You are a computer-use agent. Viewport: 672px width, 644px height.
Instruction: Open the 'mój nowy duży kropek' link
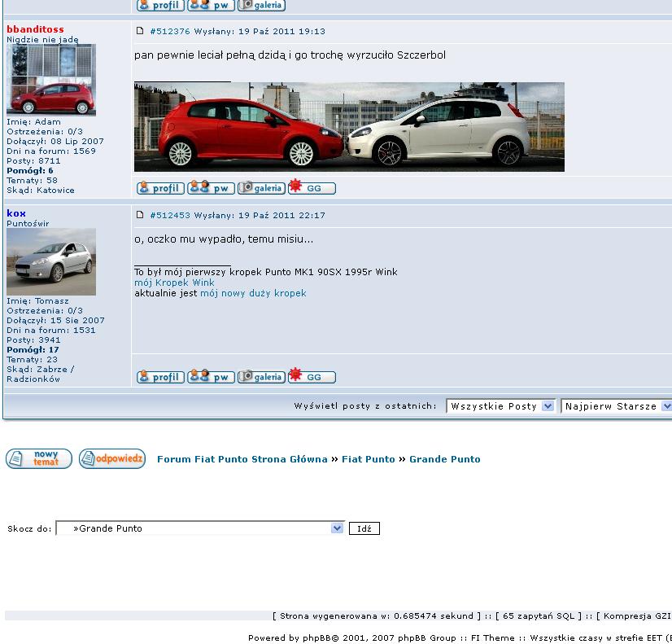tap(253, 293)
